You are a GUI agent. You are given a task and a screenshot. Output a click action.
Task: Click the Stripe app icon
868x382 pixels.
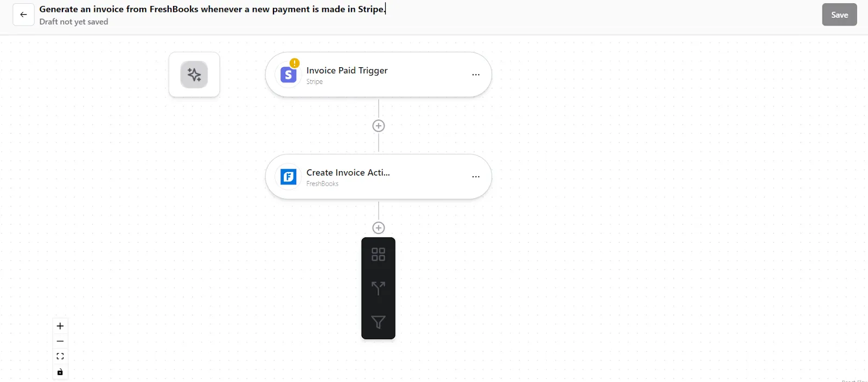click(x=289, y=75)
